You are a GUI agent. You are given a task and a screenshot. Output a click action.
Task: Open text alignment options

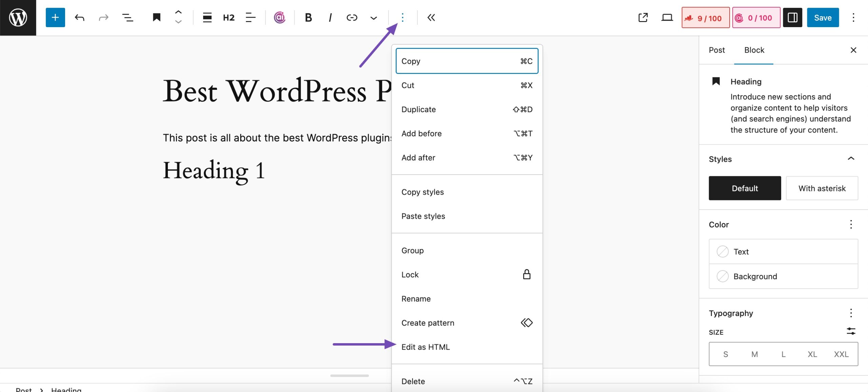pos(251,18)
